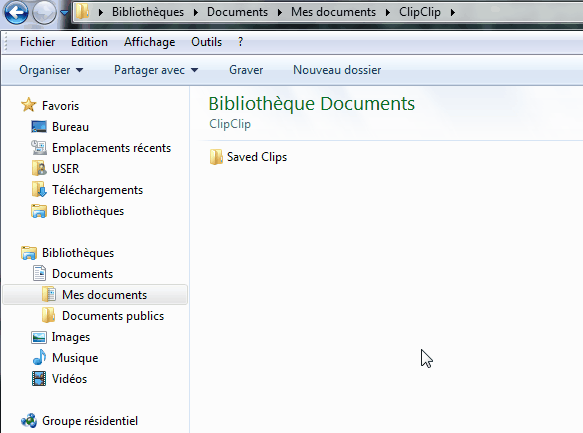This screenshot has width=583, height=433.
Task: Expand the arrow after Bibliothèques in address bar
Action: tap(196, 12)
